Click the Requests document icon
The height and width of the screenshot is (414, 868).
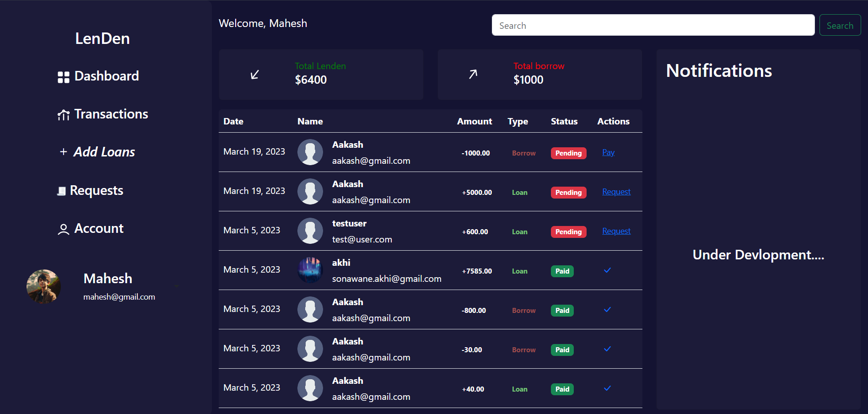coord(62,190)
